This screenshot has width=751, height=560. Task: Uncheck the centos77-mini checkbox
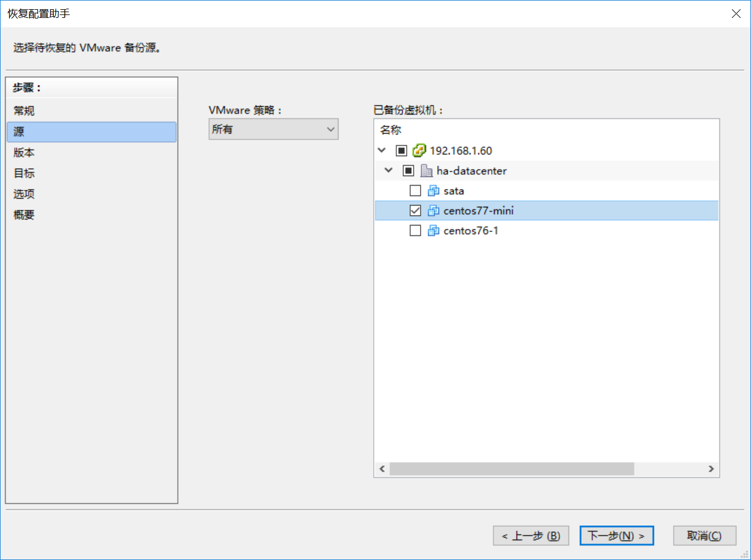(x=415, y=211)
